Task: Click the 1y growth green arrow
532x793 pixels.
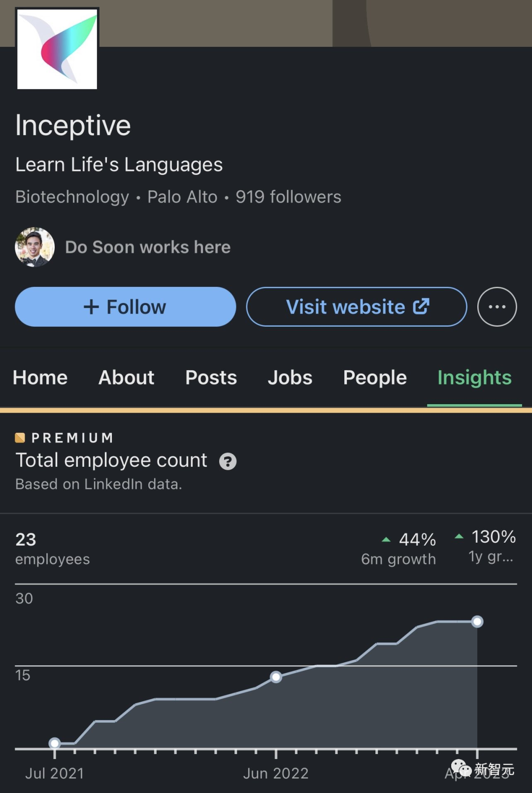Action: click(459, 536)
